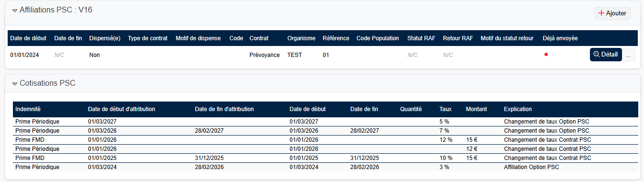This screenshot has width=644, height=182.
Task: Click the Ajouter button
Action: point(612,13)
